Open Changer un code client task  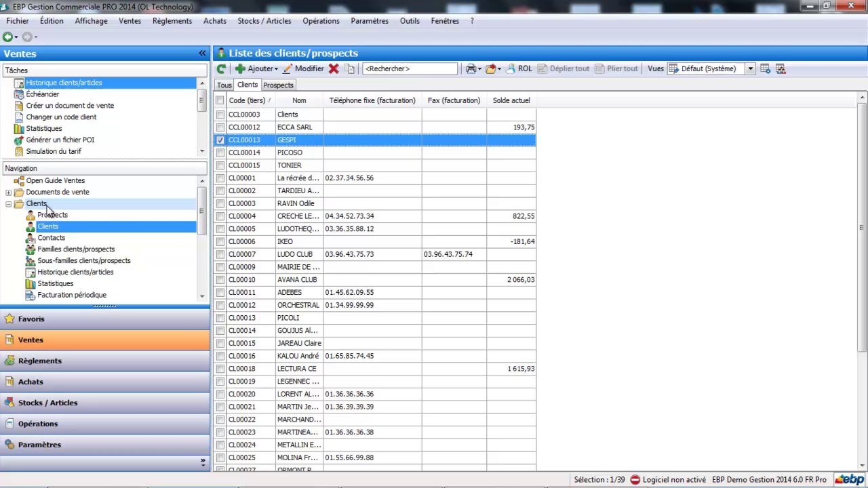[61, 117]
